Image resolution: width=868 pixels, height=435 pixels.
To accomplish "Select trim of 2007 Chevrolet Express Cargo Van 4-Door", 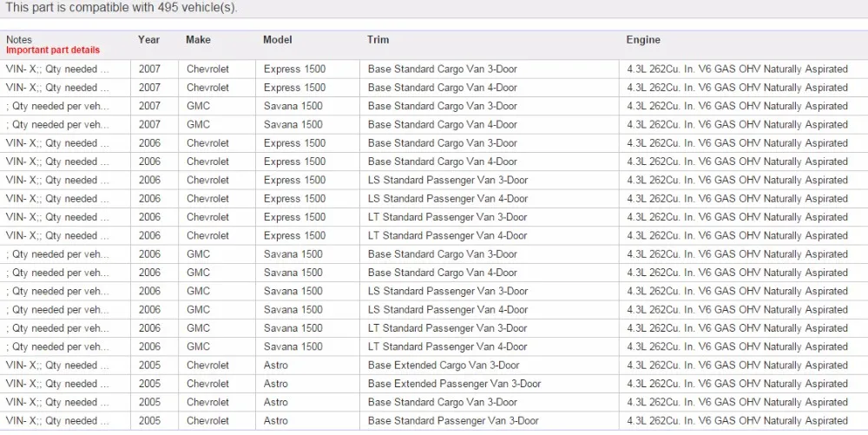I will 443,88.
